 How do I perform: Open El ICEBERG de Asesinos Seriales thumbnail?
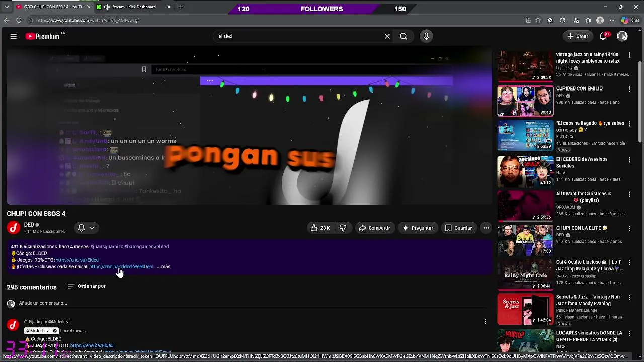click(525, 171)
